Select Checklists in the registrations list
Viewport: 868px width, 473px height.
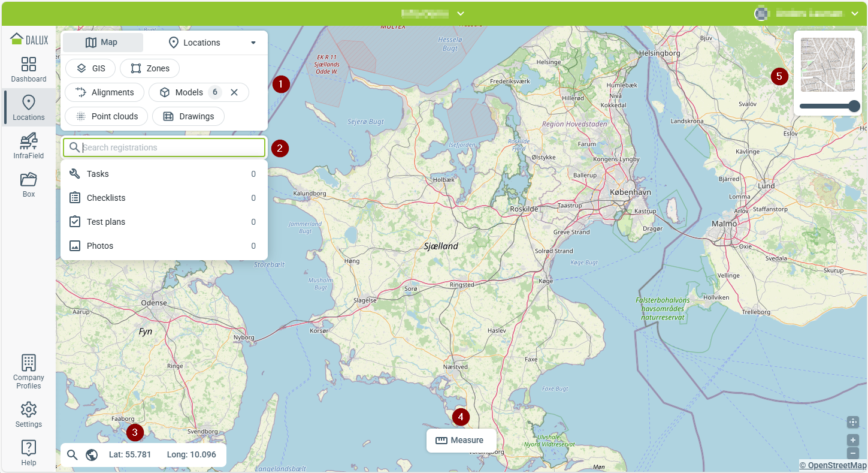[106, 198]
